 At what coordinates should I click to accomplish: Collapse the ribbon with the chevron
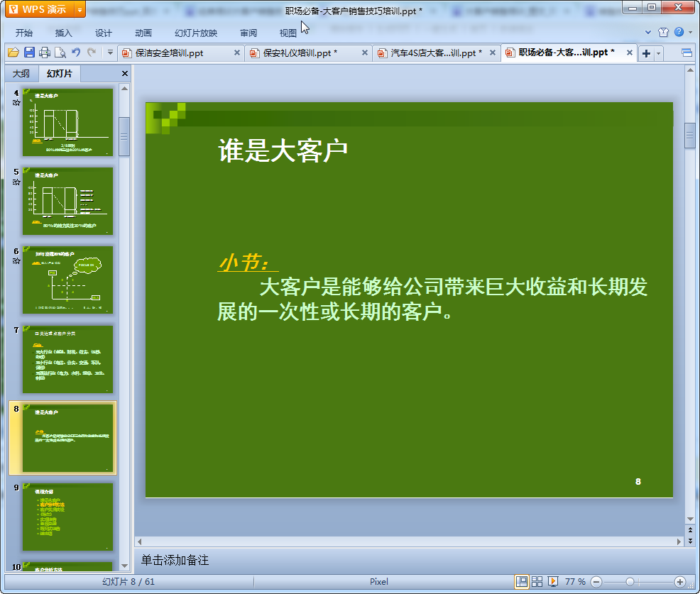coord(647,32)
